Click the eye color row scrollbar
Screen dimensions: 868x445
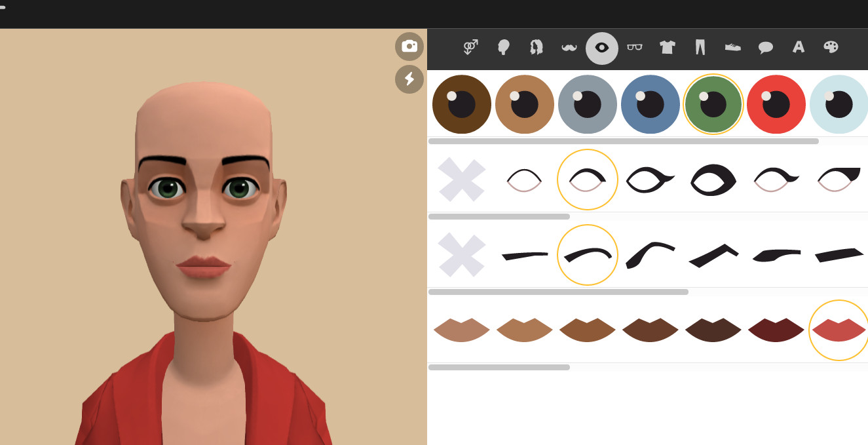[x=624, y=141]
